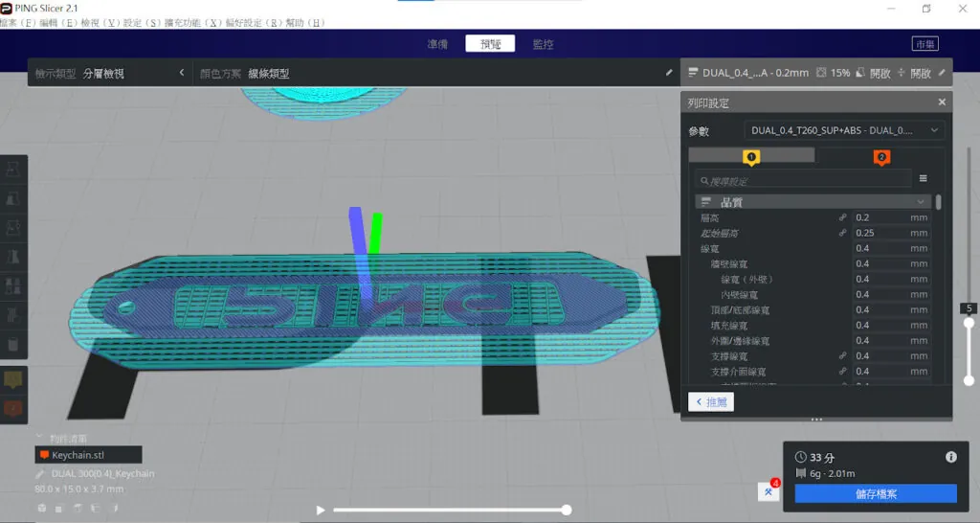Open settings visibility hamburger menu
This screenshot has width=980, height=523.
point(924,179)
